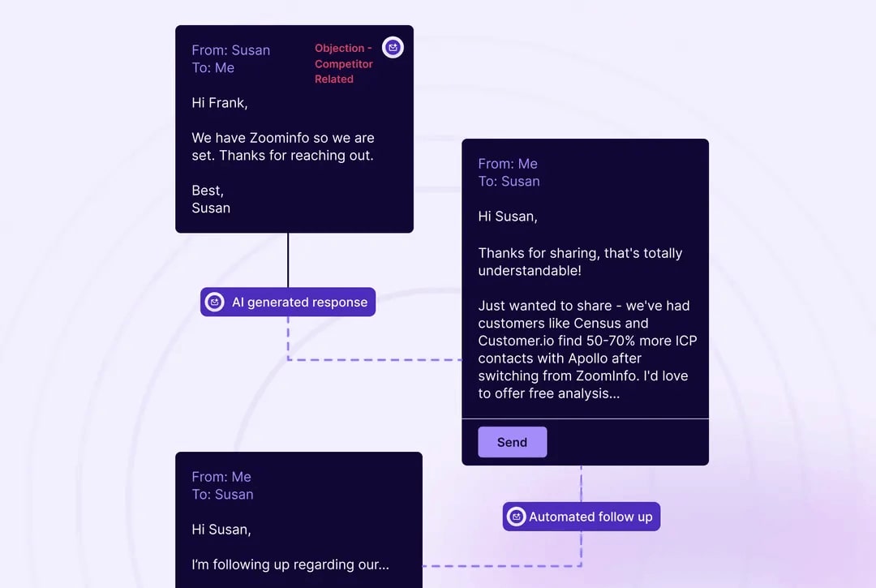Click "To: Susan" in the AI reply draft
The width and height of the screenshot is (876, 588).
click(x=509, y=182)
